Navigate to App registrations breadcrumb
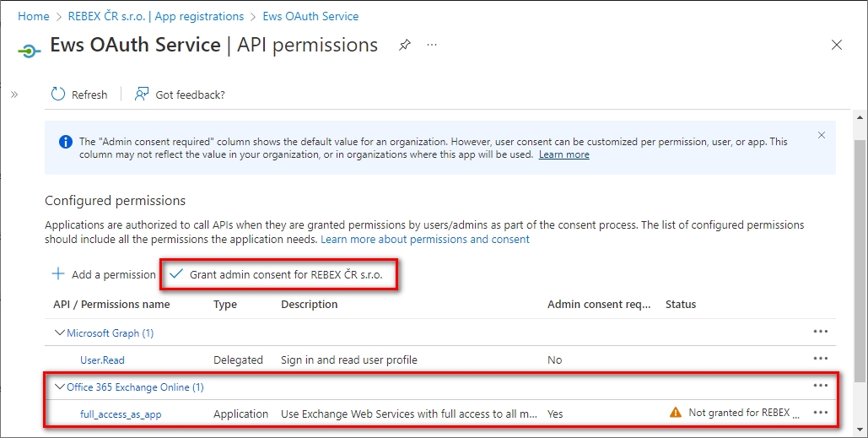This screenshot has width=868, height=438. tap(156, 16)
